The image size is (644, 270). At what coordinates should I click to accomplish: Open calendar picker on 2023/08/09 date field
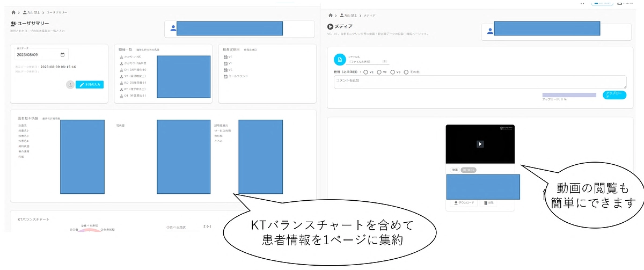coord(62,55)
